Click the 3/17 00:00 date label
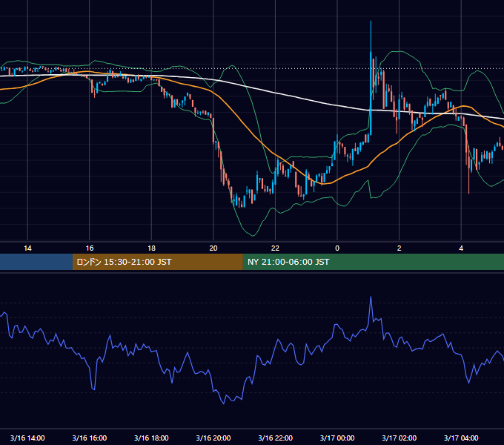This screenshot has width=504, height=445. 337,438
